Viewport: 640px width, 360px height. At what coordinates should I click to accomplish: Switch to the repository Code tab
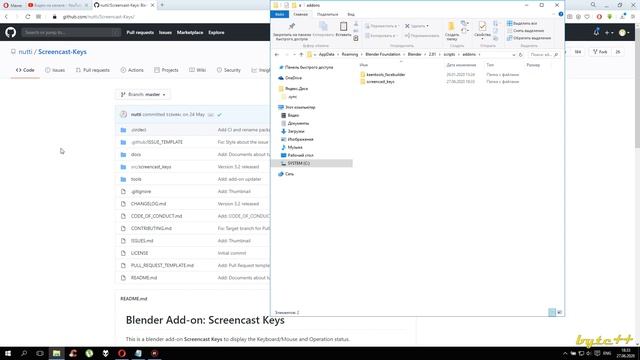tap(25, 70)
